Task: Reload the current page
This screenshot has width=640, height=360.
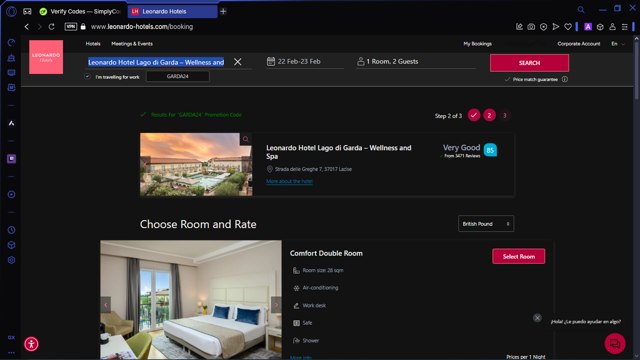Action: tap(51, 27)
